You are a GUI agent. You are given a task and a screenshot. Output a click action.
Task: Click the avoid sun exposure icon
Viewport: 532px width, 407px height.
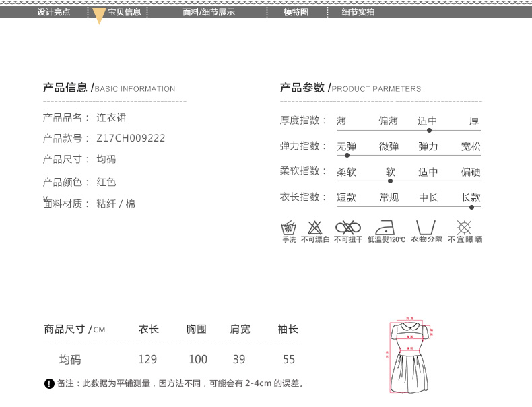click(x=464, y=227)
